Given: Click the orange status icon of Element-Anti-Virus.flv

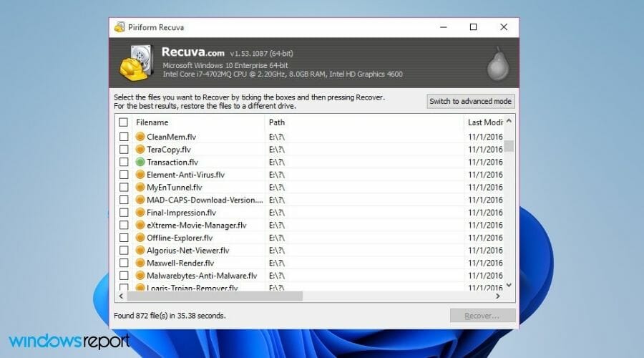Looking at the screenshot, I should point(140,175).
